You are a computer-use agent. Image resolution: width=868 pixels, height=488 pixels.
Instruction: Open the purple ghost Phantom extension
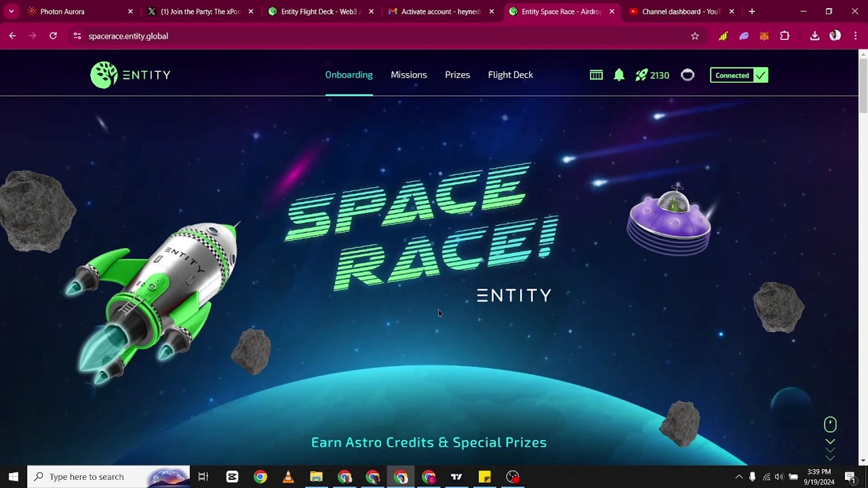pyautogui.click(x=744, y=36)
